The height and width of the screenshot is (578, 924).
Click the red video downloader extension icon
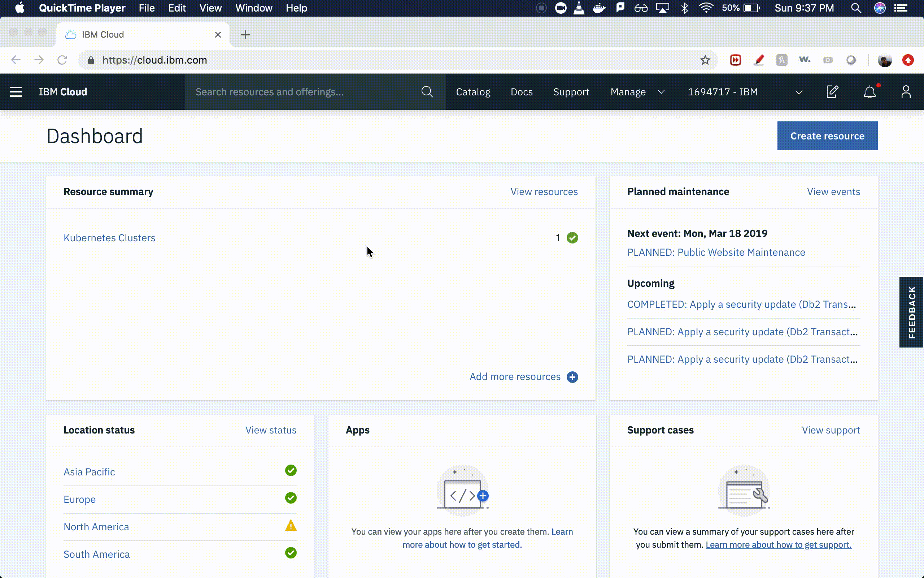click(735, 60)
